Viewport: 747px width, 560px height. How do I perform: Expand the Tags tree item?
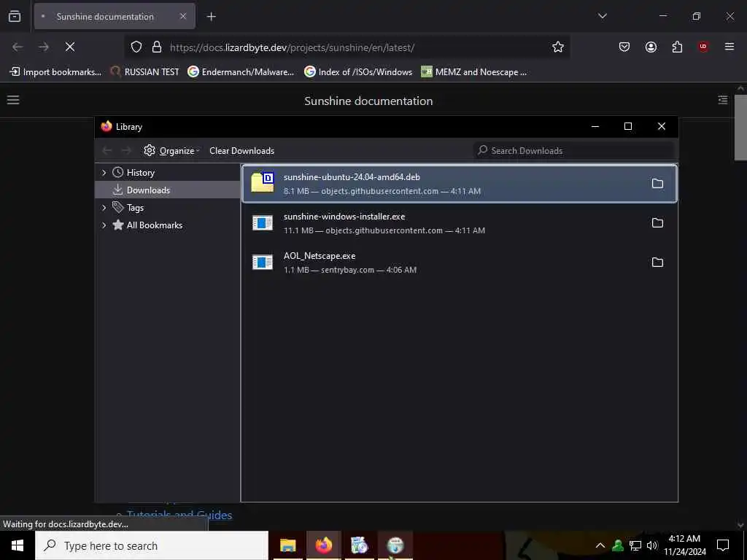click(104, 207)
